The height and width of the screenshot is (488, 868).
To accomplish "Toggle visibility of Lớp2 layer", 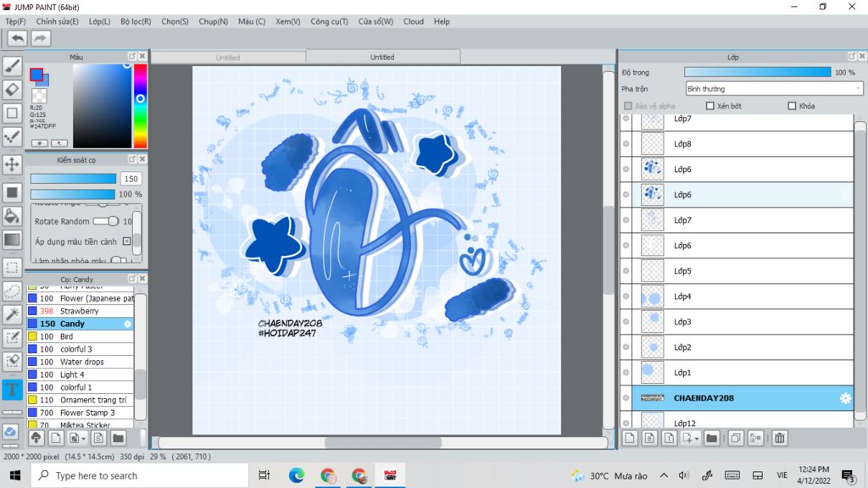I will tap(626, 347).
